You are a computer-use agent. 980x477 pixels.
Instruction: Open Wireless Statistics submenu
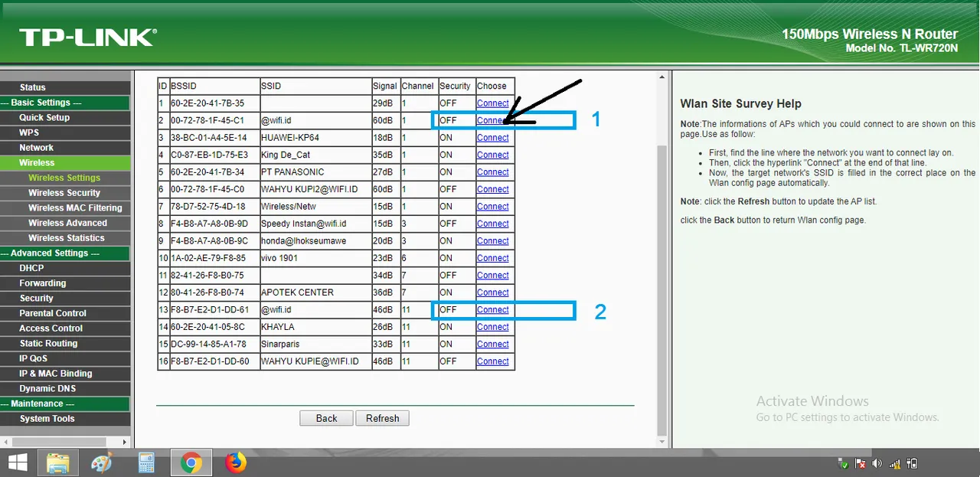coord(67,238)
